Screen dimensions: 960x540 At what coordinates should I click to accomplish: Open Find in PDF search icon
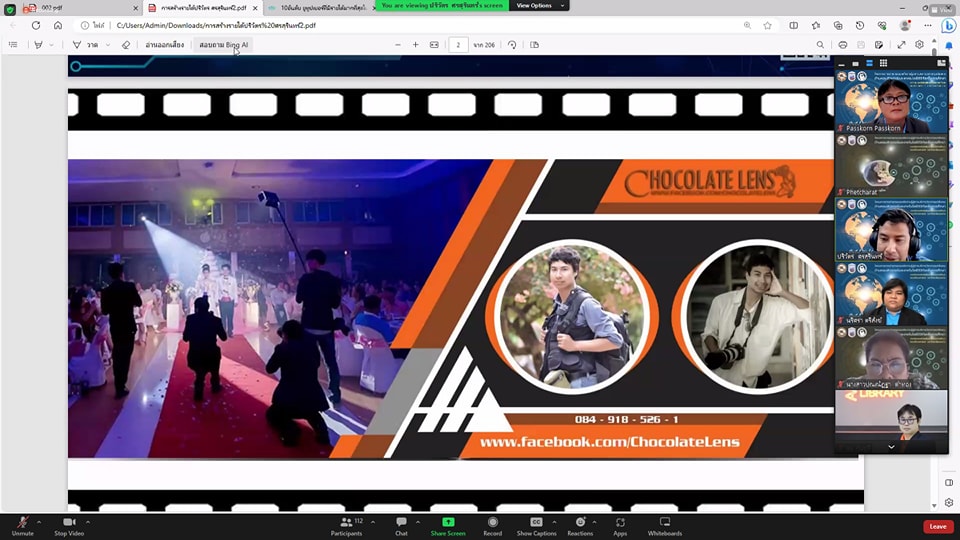pos(820,45)
